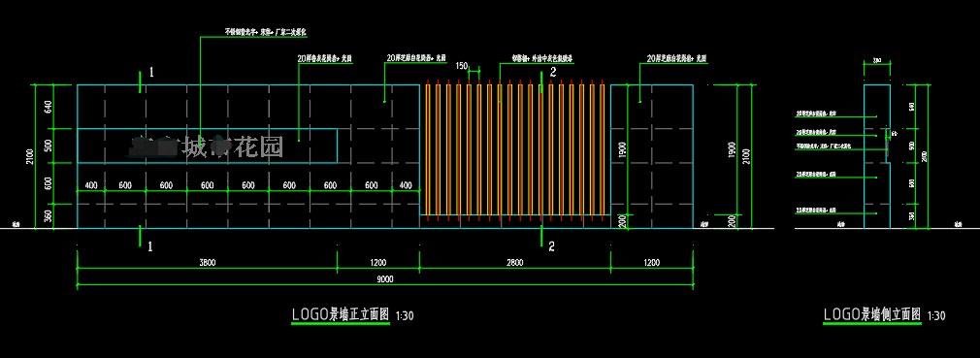The image size is (980, 358).
Task: Select the 城 花园 logo lettering on wall
Action: pyautogui.click(x=206, y=146)
